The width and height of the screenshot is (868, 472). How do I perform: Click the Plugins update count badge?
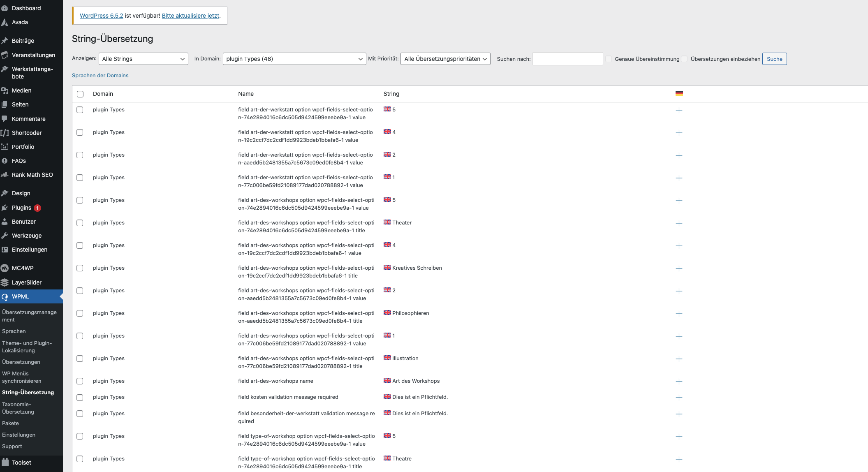37,208
